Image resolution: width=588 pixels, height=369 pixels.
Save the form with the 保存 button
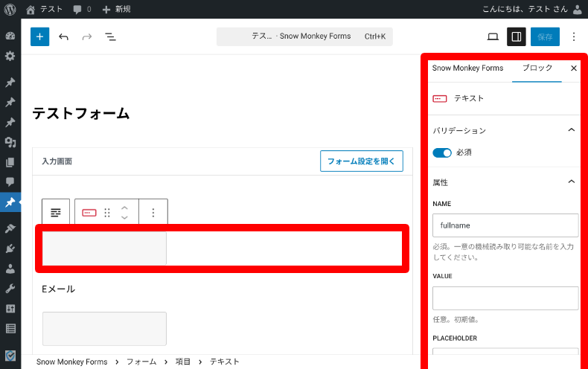[545, 36]
